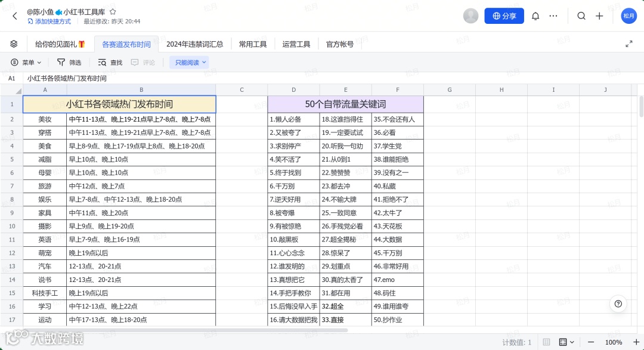Click the blue 分享 share button

(x=504, y=16)
